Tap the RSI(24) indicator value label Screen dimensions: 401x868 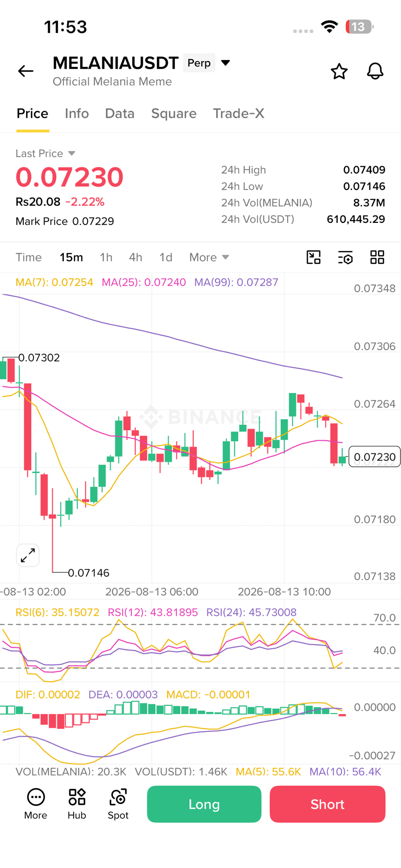click(x=251, y=612)
